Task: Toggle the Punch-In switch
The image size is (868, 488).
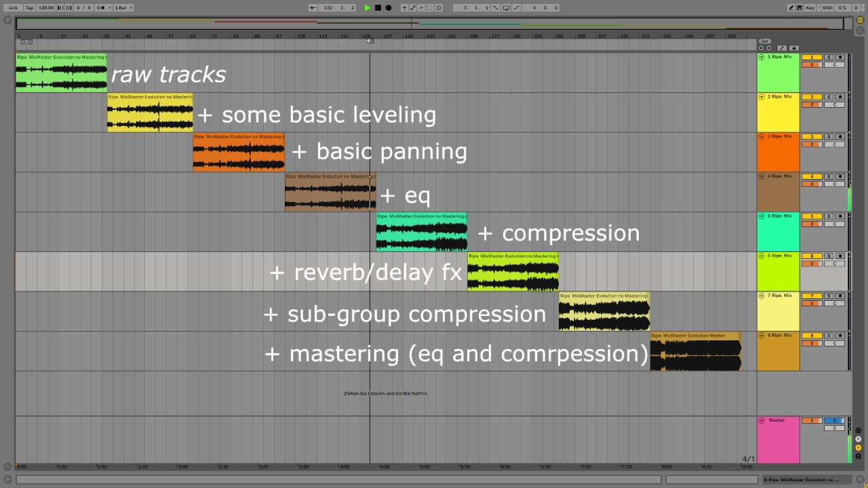Action: tap(496, 8)
